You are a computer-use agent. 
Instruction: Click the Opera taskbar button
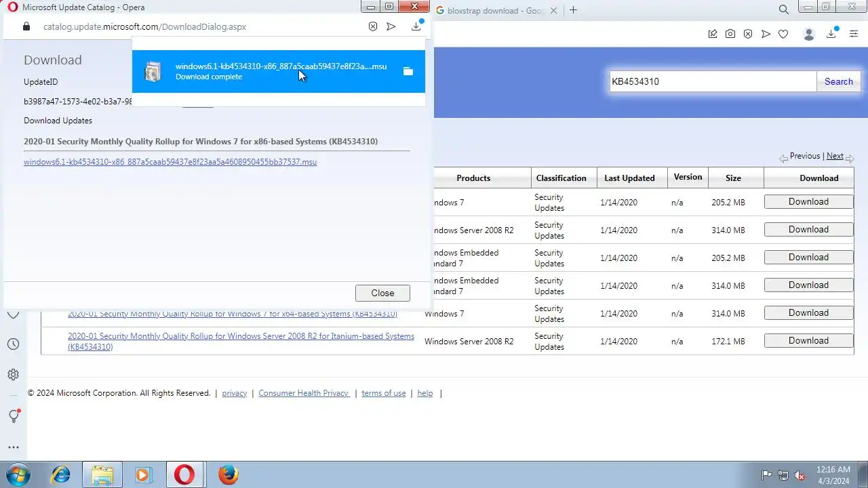[184, 474]
